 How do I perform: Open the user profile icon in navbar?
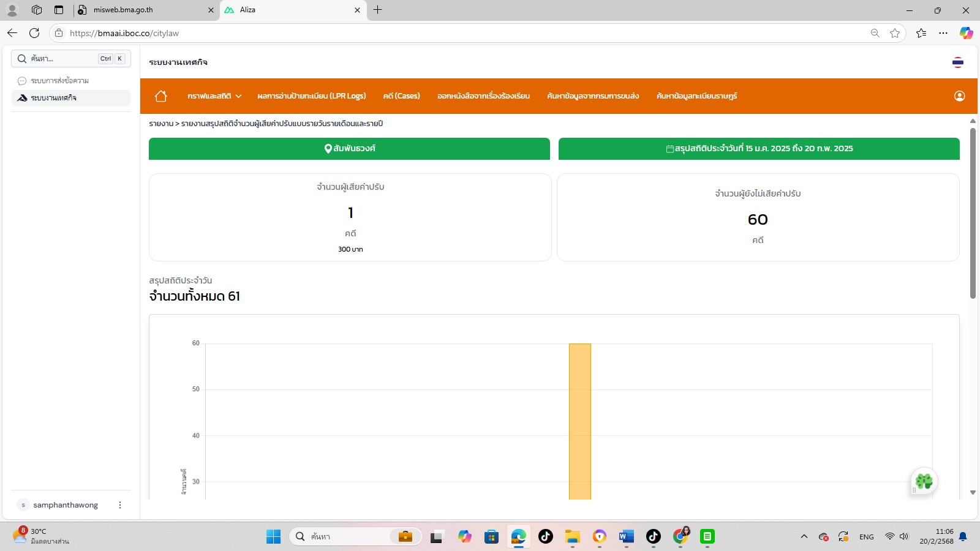point(959,96)
